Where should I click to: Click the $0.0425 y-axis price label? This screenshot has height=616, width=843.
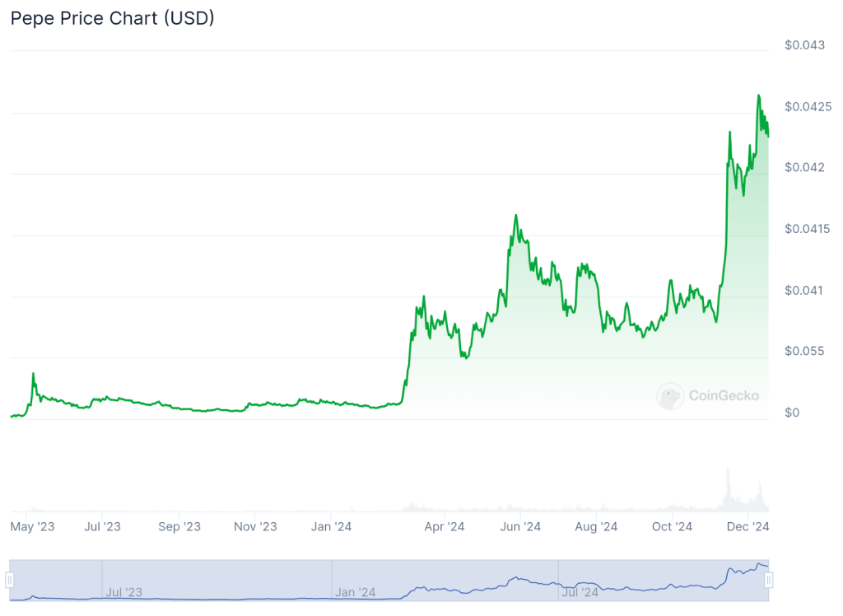click(808, 107)
